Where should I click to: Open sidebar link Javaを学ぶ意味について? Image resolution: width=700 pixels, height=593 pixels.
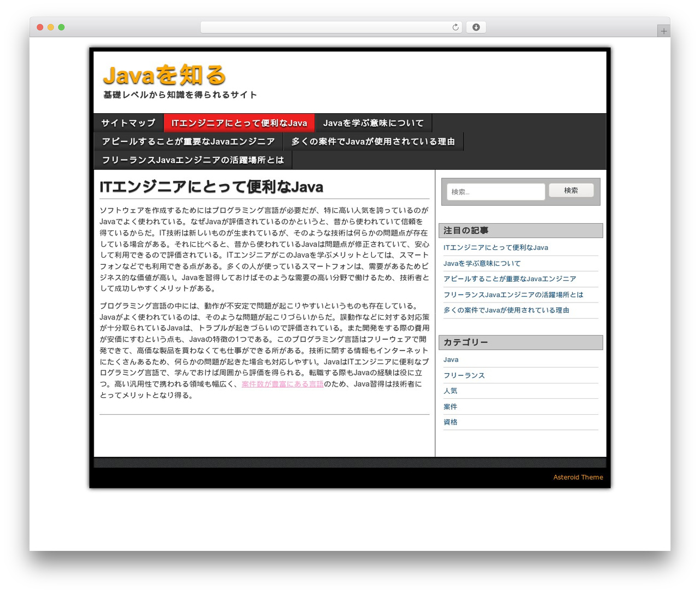(482, 264)
